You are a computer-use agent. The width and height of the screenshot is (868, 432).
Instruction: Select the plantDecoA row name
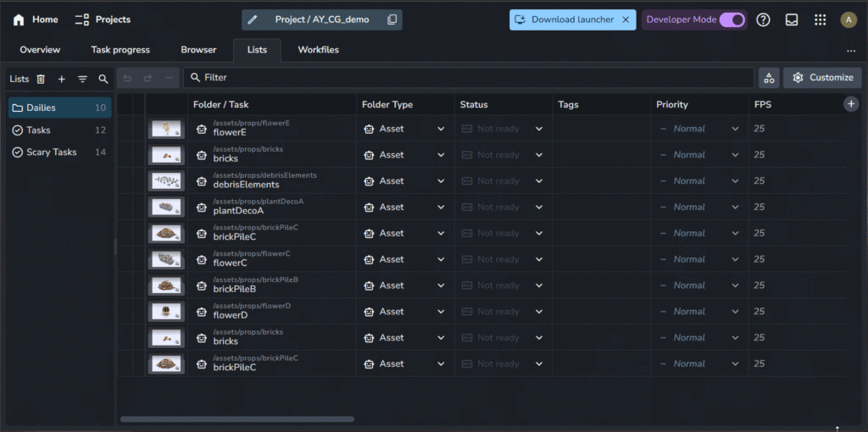pos(238,211)
